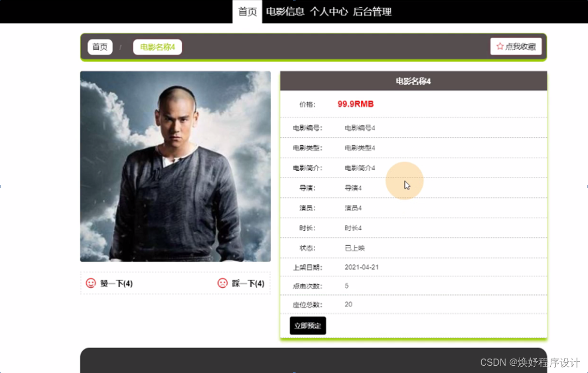The image size is (588, 373).
Task: Click the 电影名称4 panel header
Action: [413, 81]
